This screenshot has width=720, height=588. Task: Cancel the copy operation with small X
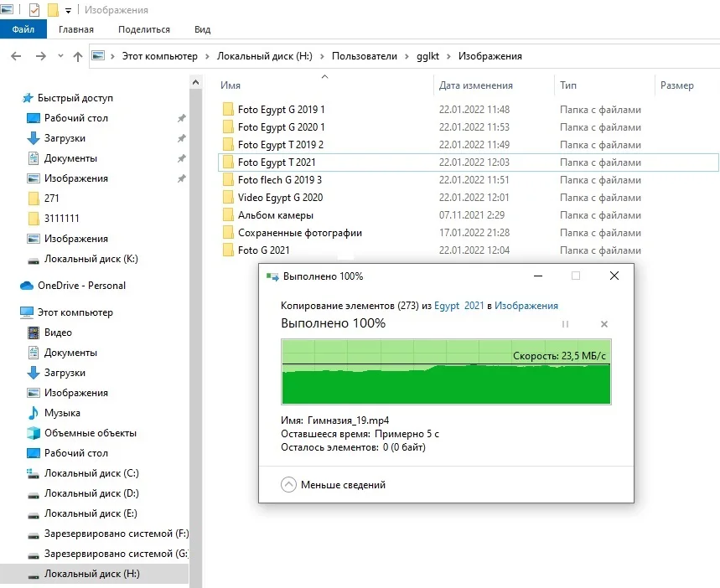[x=604, y=324]
